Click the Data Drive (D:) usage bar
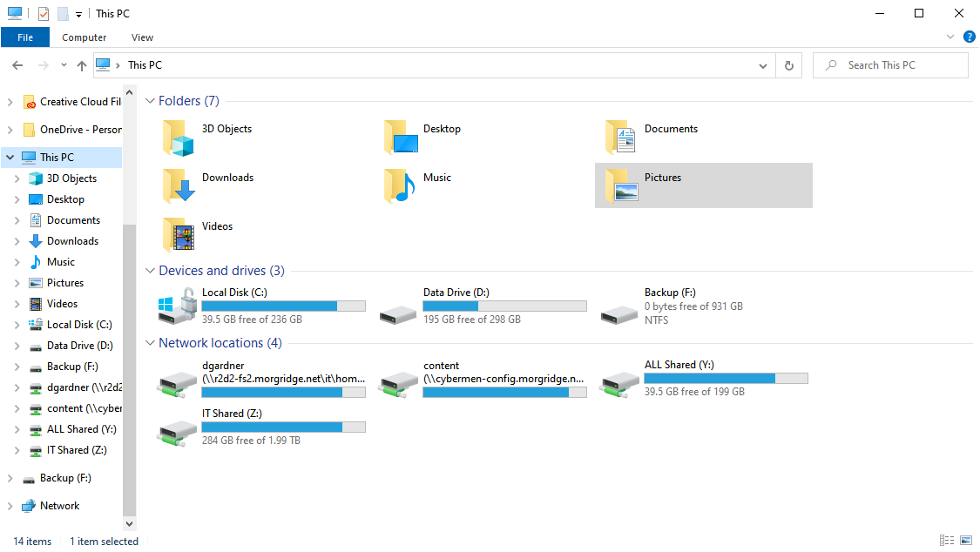This screenshot has width=980, height=552. coord(504,306)
